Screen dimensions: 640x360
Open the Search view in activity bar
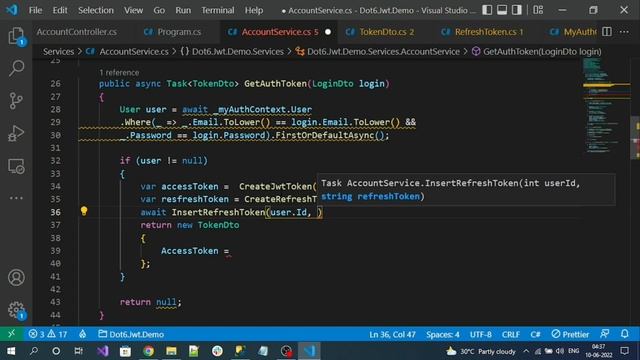(16, 68)
